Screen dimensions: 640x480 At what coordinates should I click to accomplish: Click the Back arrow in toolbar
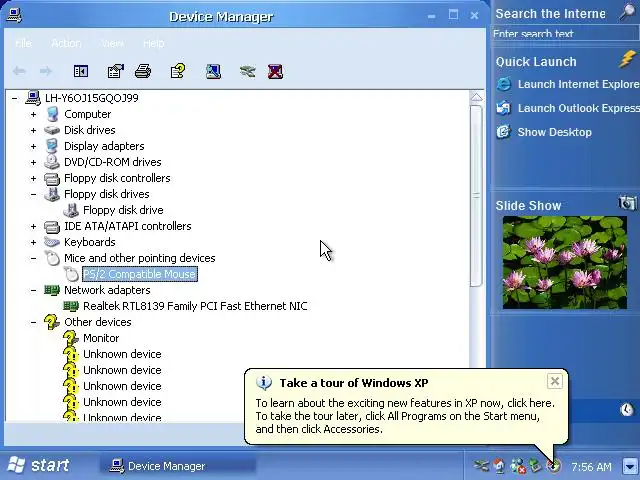point(19,71)
